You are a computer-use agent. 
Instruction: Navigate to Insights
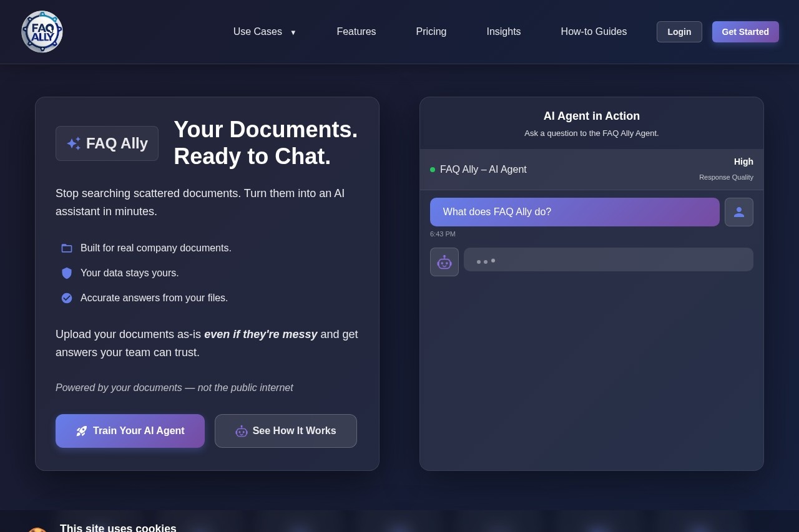[503, 32]
